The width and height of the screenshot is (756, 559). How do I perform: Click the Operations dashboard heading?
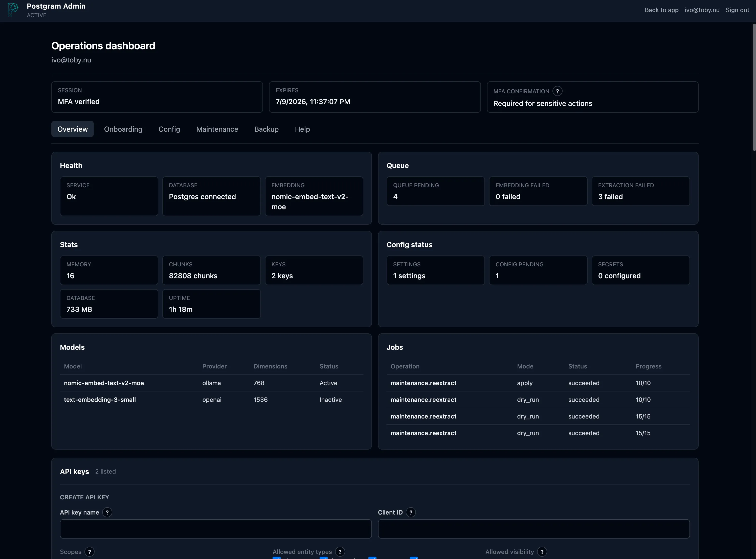[x=103, y=46]
